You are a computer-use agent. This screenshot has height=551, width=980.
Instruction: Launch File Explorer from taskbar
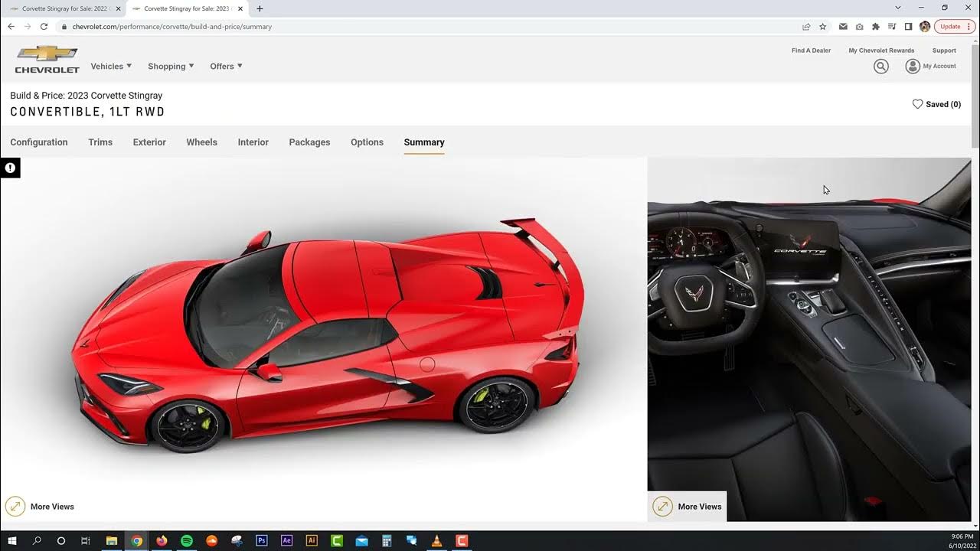pos(111,540)
